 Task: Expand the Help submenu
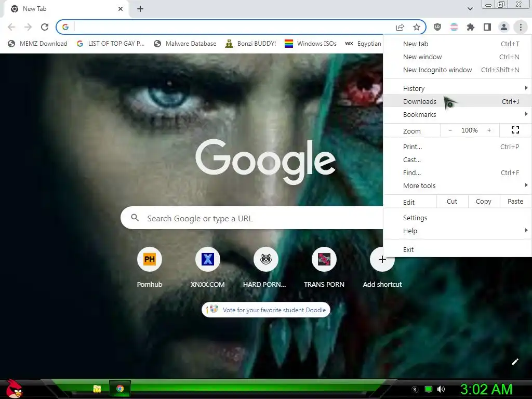(457, 231)
